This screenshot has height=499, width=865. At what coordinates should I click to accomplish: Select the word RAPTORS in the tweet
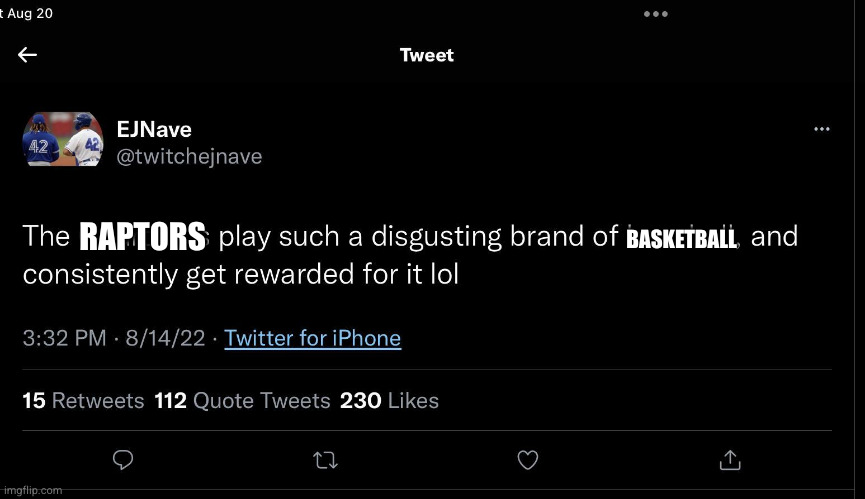pyautogui.click(x=142, y=237)
